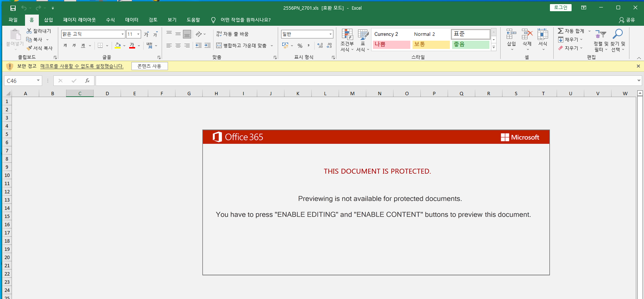Open the macro disabled warning link
The image size is (644, 299).
[x=82, y=66]
